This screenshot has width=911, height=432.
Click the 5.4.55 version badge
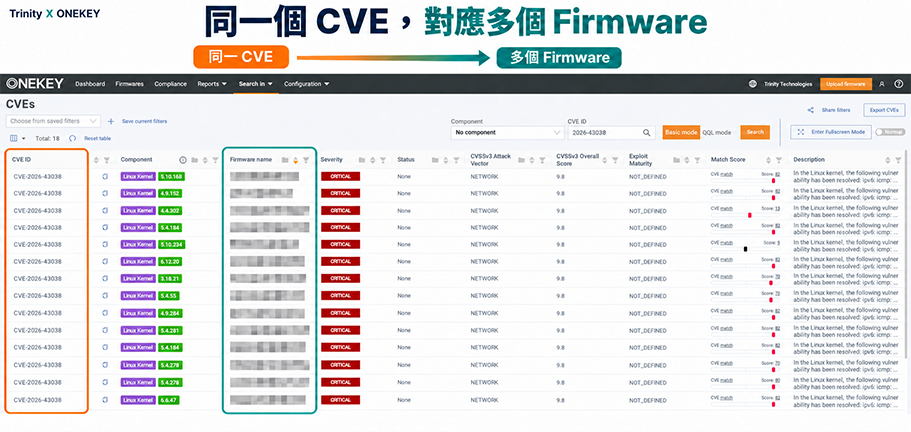pos(168,296)
